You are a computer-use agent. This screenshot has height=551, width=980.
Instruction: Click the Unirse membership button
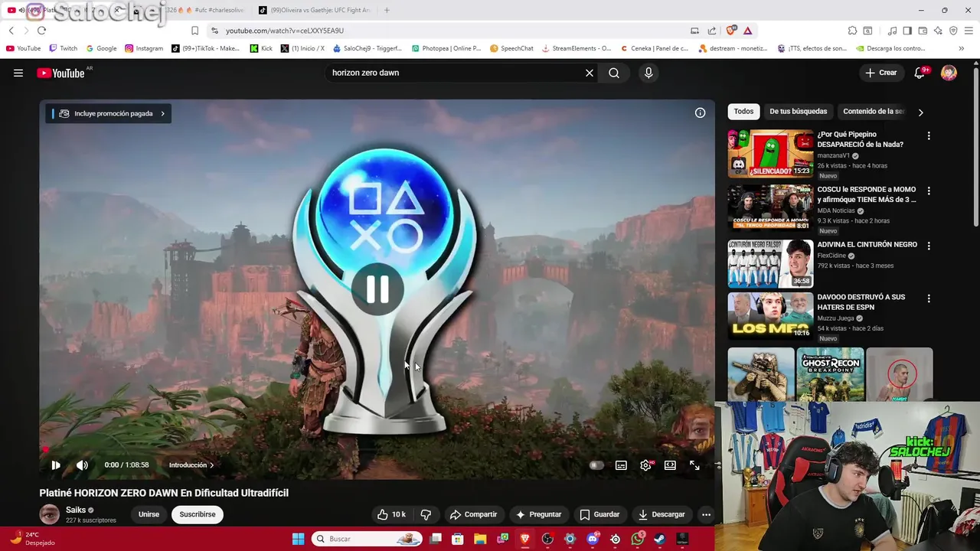[x=149, y=514]
